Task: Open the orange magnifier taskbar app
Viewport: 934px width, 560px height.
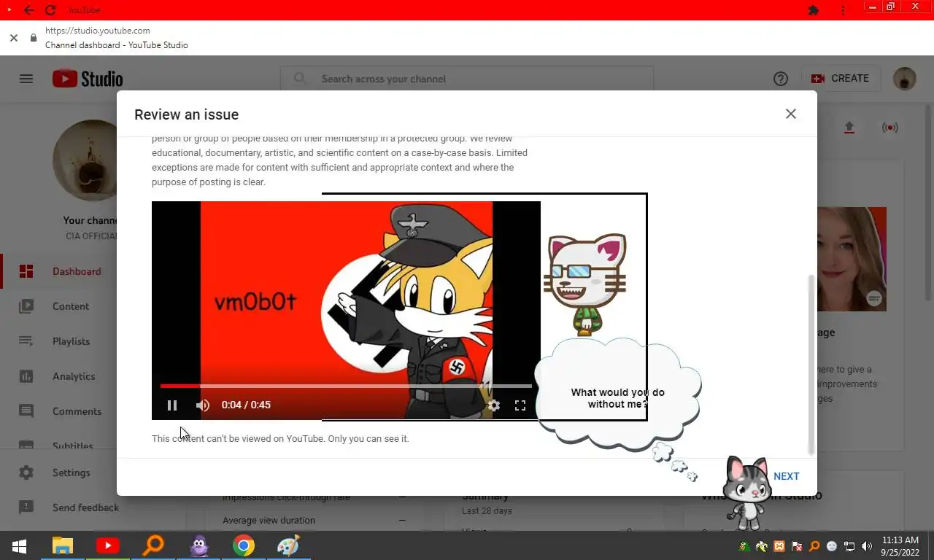Action: pos(153,545)
